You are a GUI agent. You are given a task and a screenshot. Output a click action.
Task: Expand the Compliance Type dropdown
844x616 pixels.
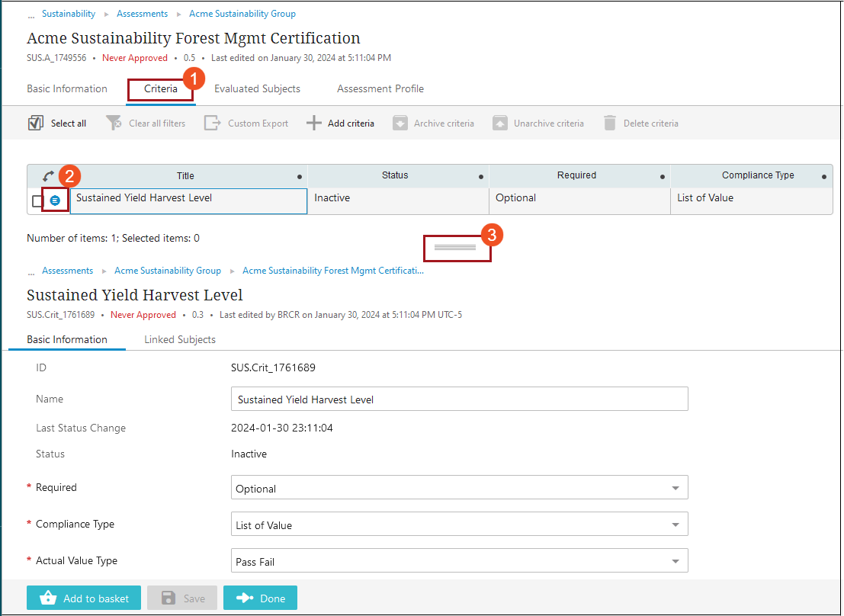[459, 525]
